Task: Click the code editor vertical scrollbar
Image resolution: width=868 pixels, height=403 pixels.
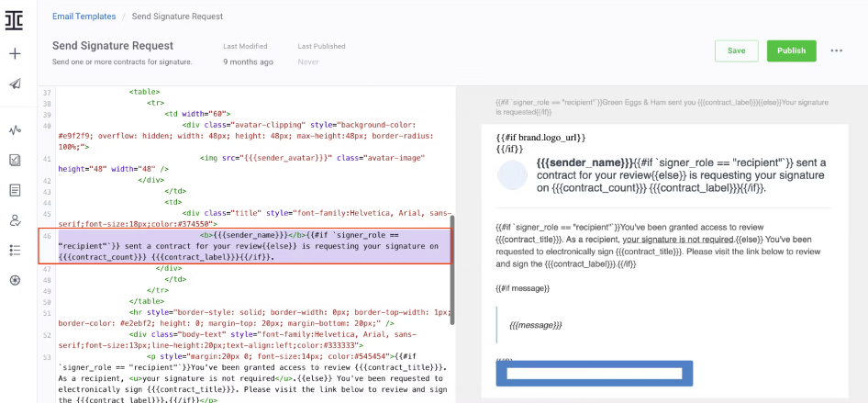Action: click(452, 270)
